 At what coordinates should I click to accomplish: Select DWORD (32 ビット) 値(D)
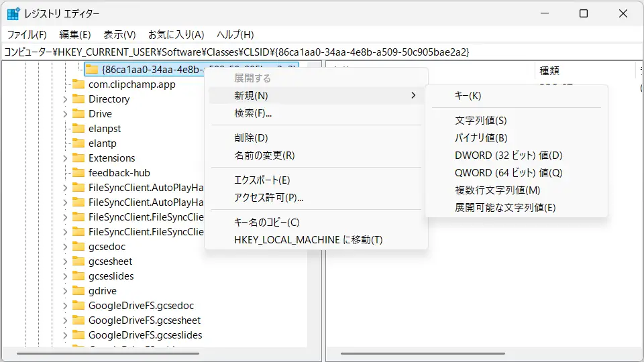coord(517,156)
